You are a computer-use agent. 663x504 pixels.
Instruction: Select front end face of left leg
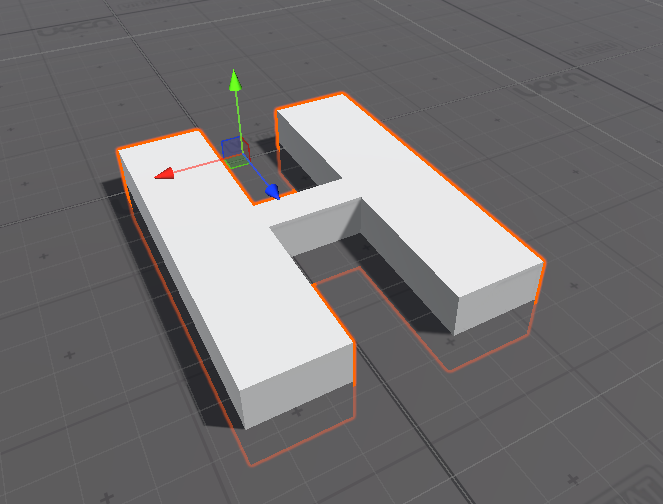tap(298, 385)
